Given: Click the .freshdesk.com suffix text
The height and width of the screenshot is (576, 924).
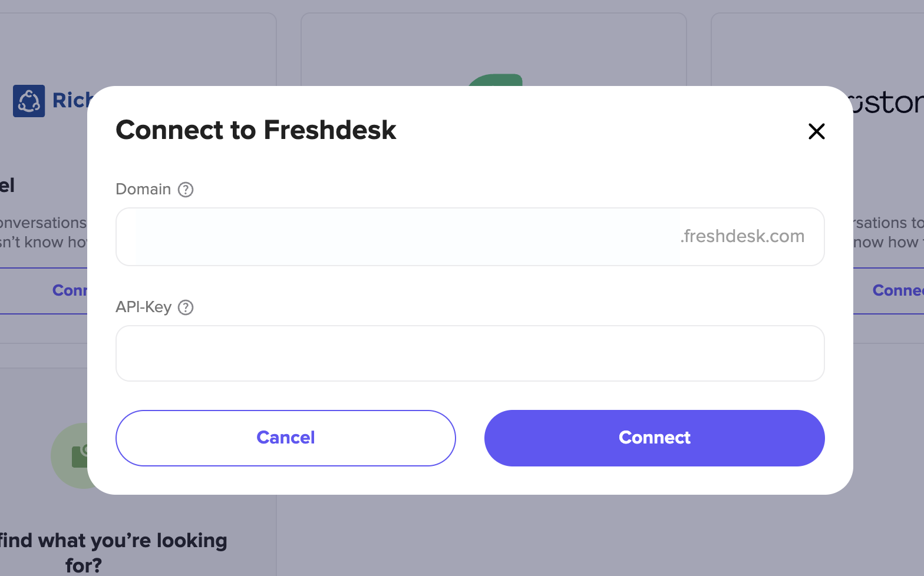Looking at the screenshot, I should pyautogui.click(x=742, y=236).
